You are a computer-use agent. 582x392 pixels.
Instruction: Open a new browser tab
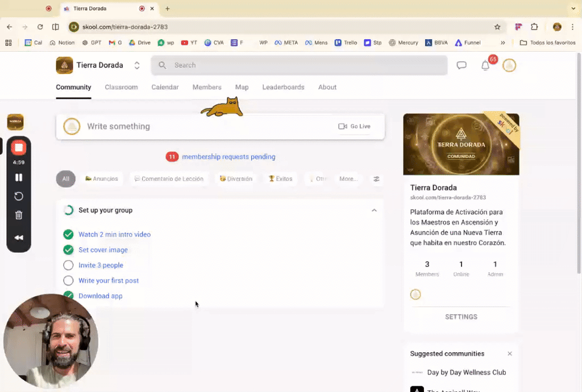click(168, 9)
